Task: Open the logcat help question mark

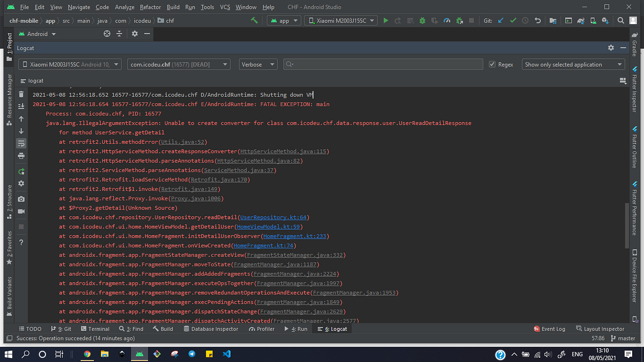Action: pyautogui.click(x=21, y=242)
